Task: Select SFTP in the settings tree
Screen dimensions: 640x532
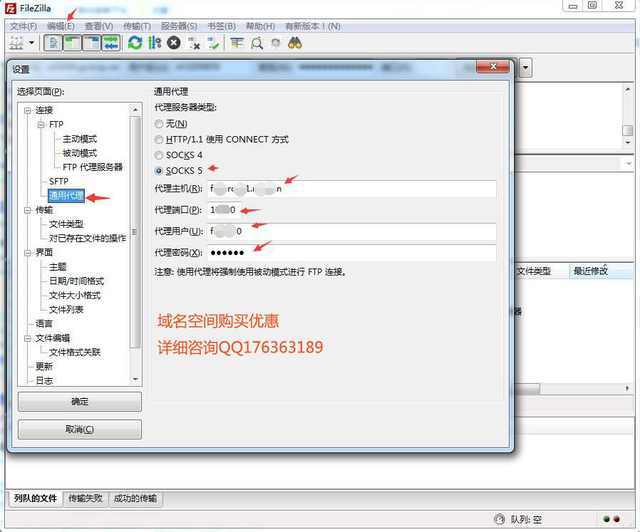Action: pos(58,181)
